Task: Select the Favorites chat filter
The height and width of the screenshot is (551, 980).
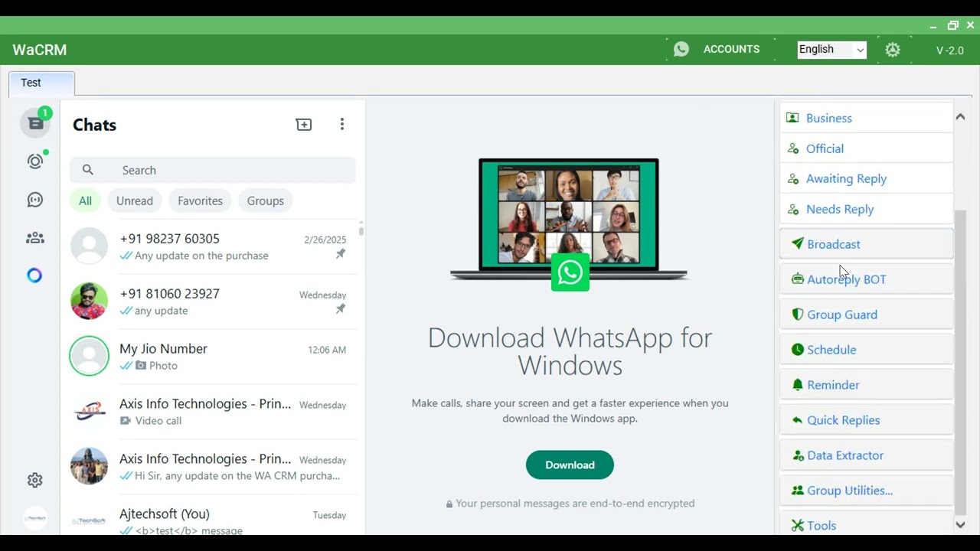Action: click(x=200, y=201)
